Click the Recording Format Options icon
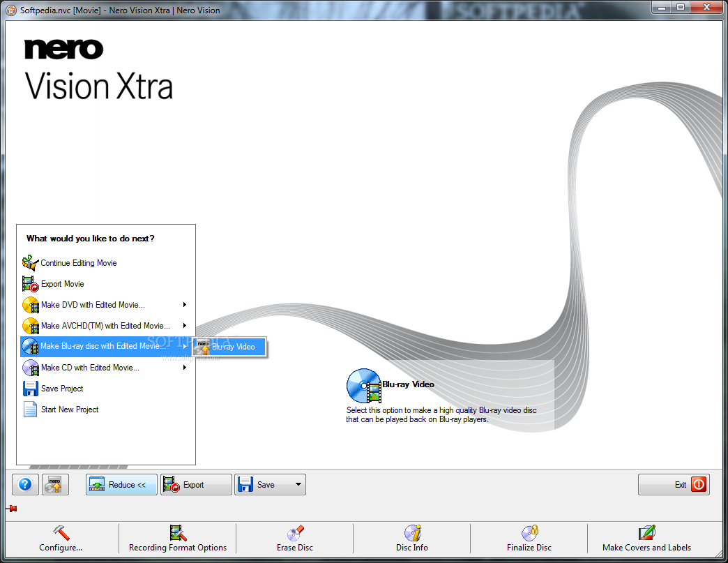Image resolution: width=728 pixels, height=563 pixels. click(x=178, y=533)
